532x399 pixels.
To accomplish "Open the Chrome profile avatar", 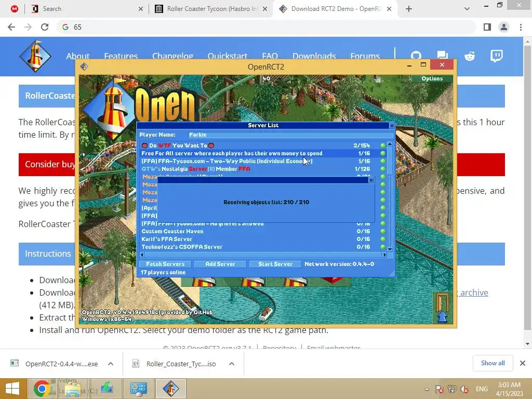I will pyautogui.click(x=504, y=27).
